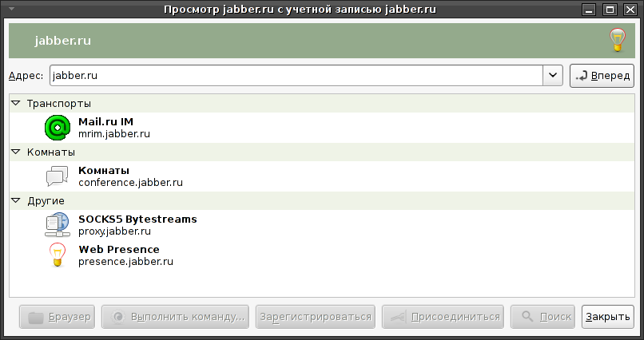Select conference.jabber.ru address text
The height and width of the screenshot is (340, 644).
click(x=130, y=183)
